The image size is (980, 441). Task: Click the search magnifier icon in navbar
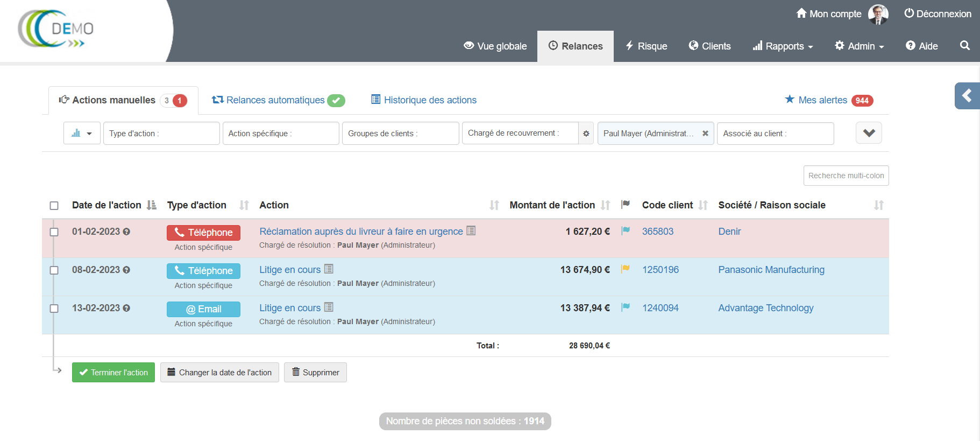tap(964, 46)
